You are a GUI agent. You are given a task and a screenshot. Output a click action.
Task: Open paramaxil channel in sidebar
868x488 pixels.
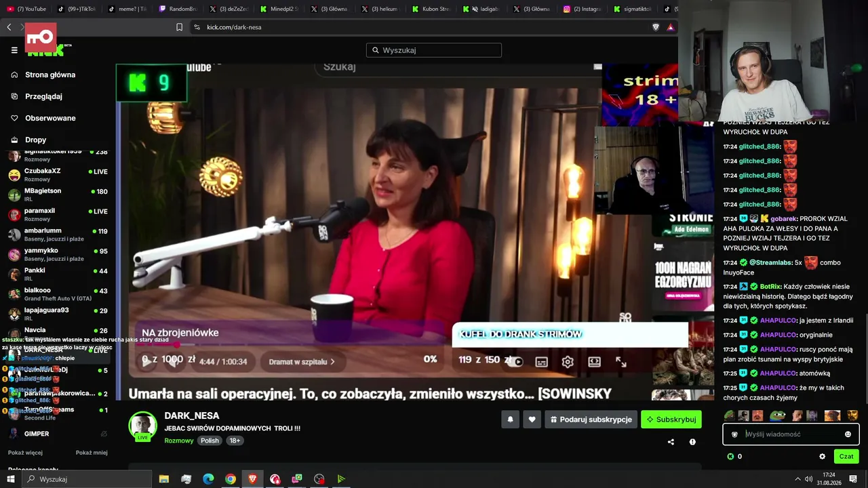tap(58, 214)
